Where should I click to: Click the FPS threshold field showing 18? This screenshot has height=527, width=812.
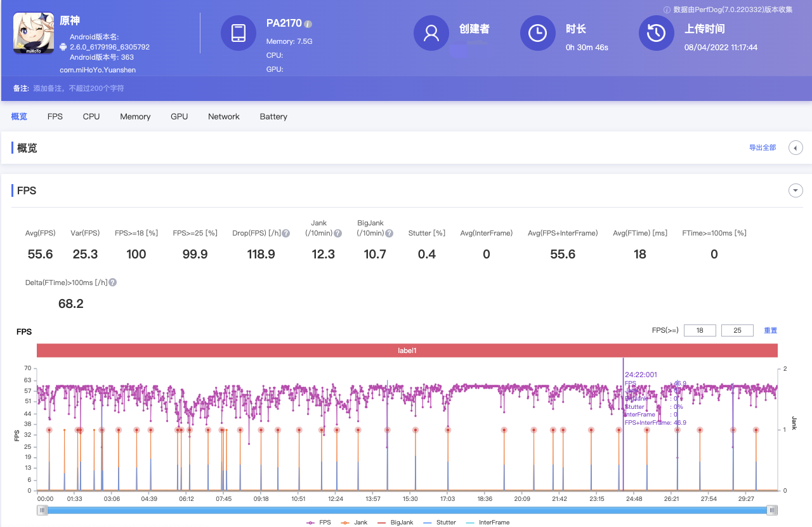[x=700, y=330]
